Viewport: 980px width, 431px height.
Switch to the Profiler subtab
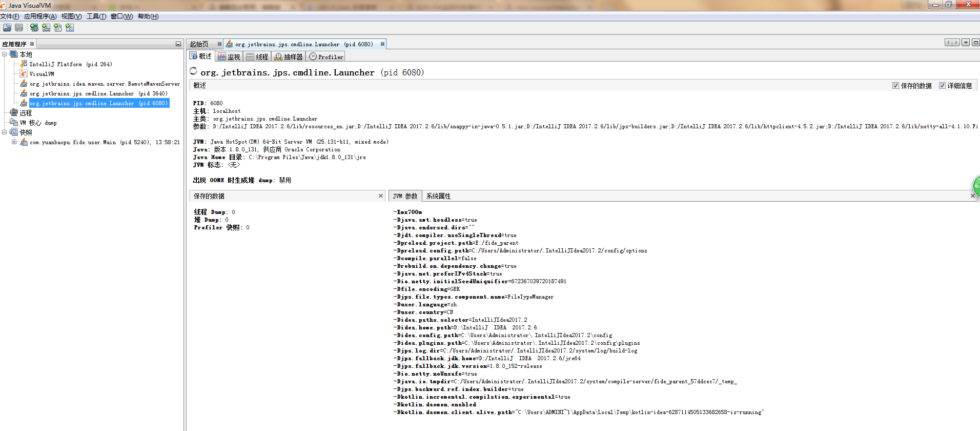tap(326, 56)
